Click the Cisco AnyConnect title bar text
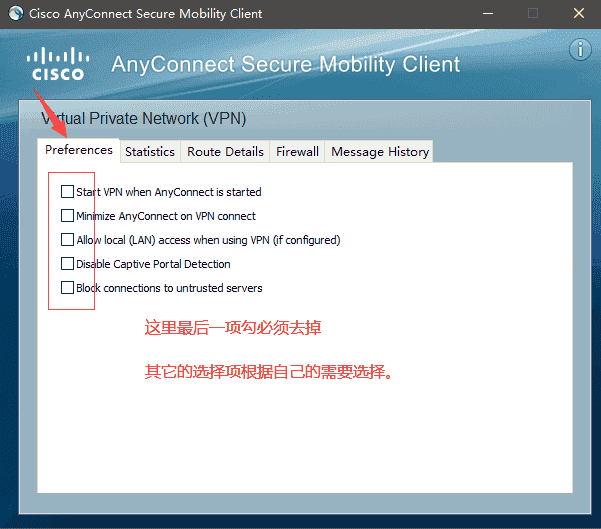601x529 pixels. click(x=146, y=14)
